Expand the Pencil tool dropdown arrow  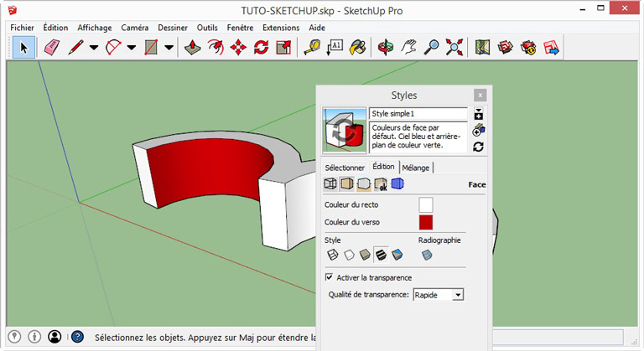(94, 48)
